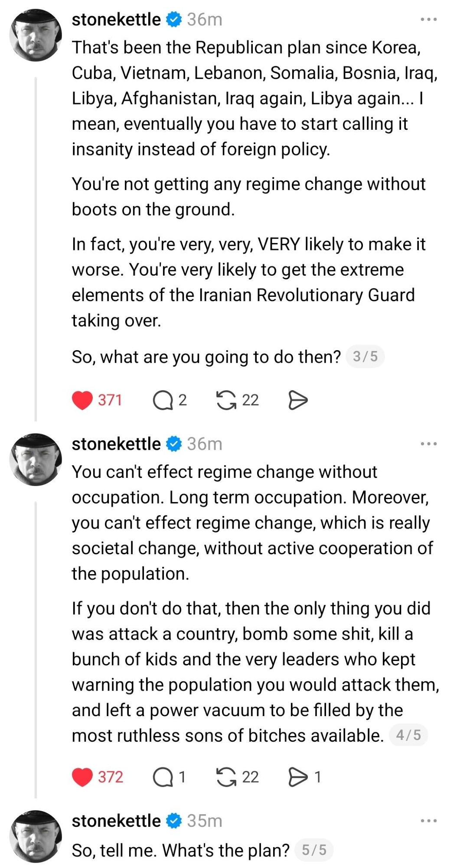The image size is (457, 868).
Task: Open stonekettle's profile from the first post
Action: point(116,20)
